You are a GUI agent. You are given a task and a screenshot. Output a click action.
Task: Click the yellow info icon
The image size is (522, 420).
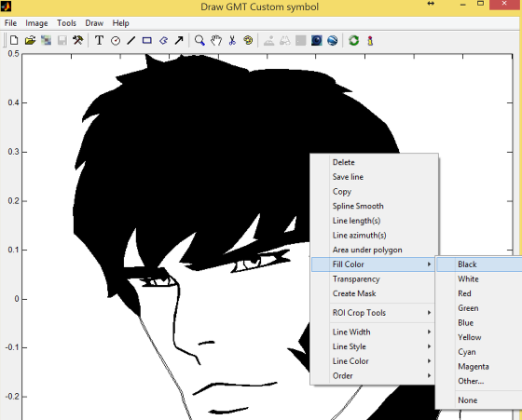point(370,41)
